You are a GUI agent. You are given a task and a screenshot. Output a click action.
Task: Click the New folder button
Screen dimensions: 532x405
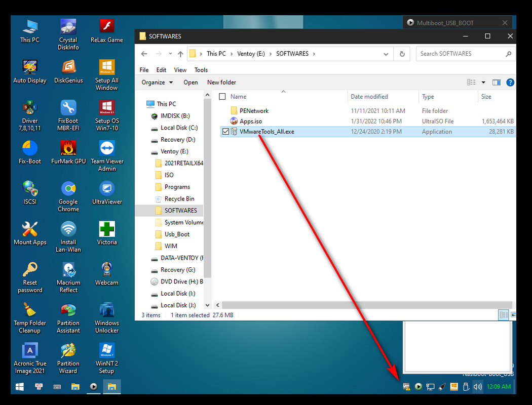point(221,83)
